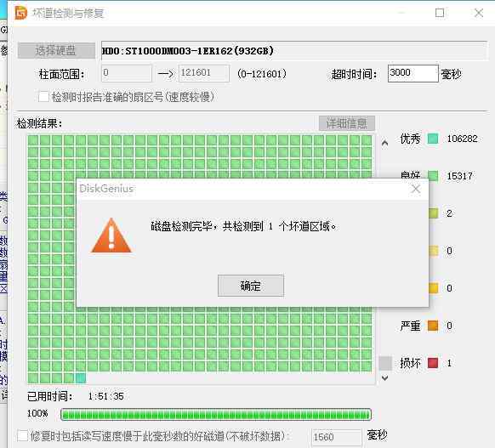This screenshot has height=448, width=495.
Task: Click the scroll up arrow of results grid
Action: [x=384, y=143]
